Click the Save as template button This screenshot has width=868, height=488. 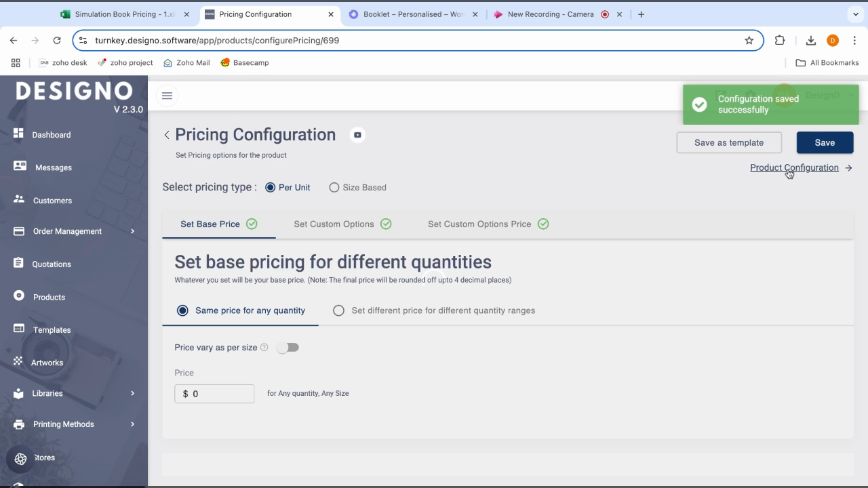pyautogui.click(x=729, y=142)
